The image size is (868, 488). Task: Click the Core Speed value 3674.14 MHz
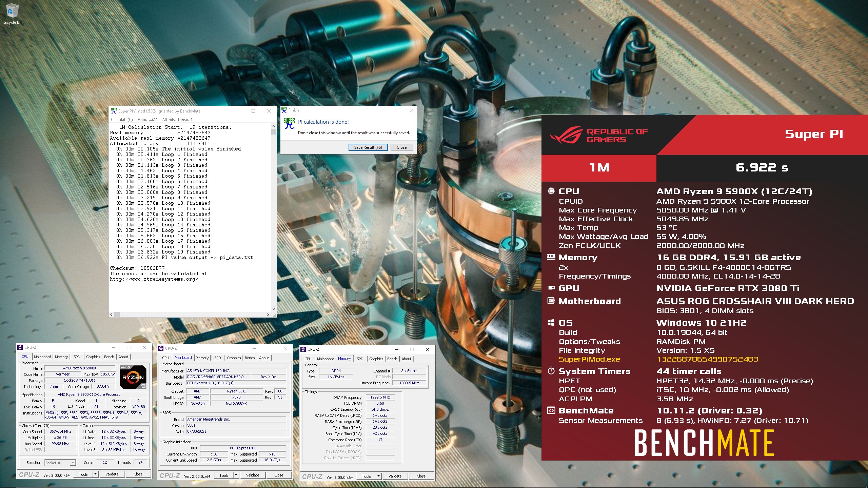click(x=60, y=432)
